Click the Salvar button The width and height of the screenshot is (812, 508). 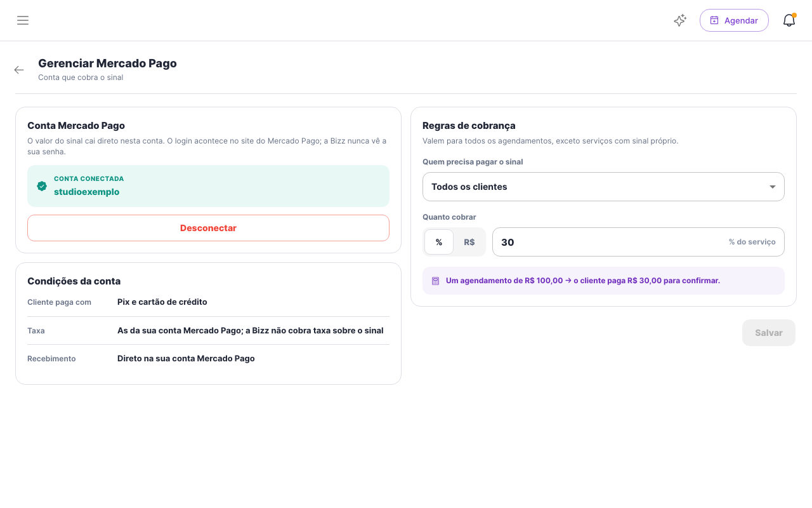[769, 333]
